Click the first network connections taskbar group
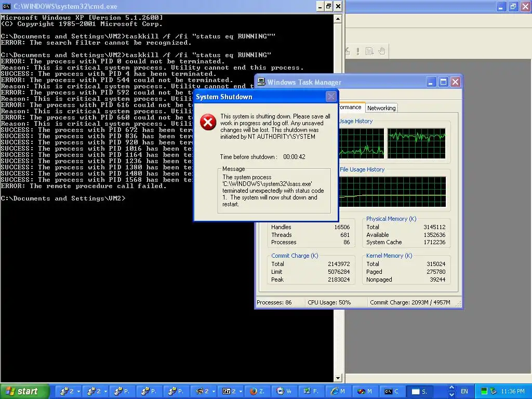This screenshot has width=532, height=399. [68, 391]
